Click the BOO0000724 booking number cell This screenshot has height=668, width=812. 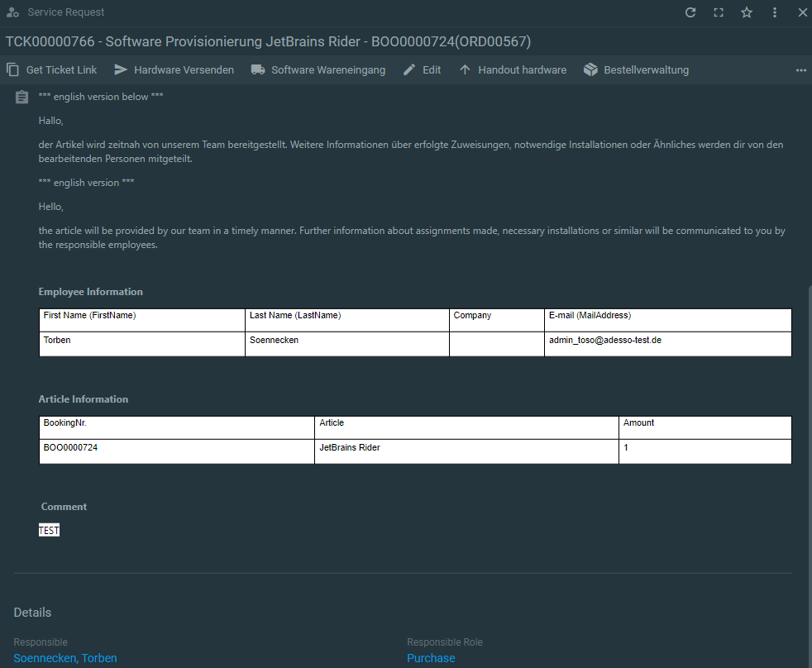coord(177,451)
